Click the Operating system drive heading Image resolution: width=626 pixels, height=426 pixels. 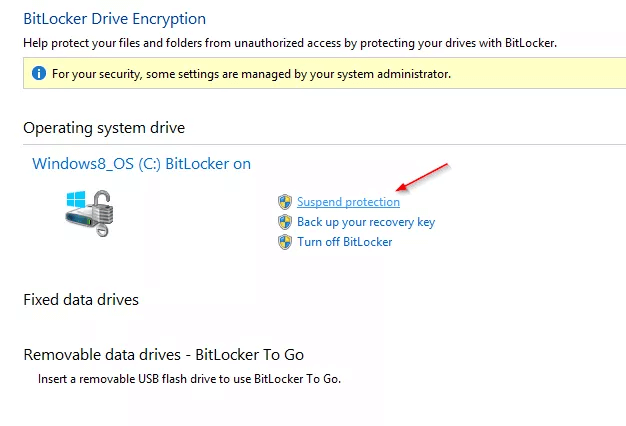(x=104, y=128)
